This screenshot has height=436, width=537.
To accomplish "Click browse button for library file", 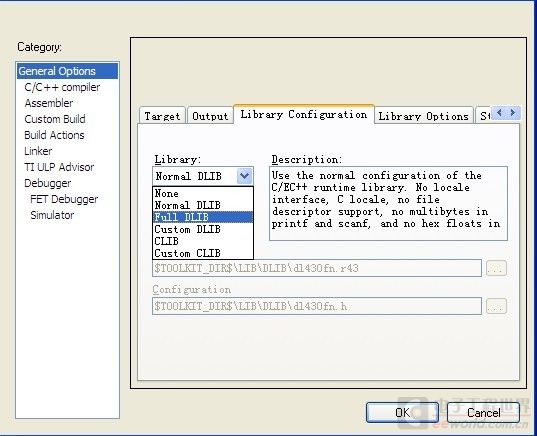I will [496, 268].
